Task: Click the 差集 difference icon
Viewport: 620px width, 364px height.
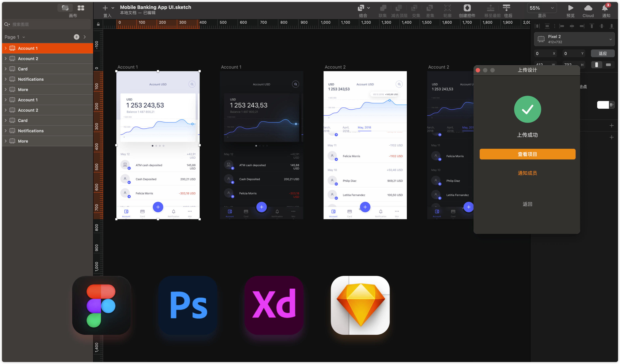Action: pos(430,8)
